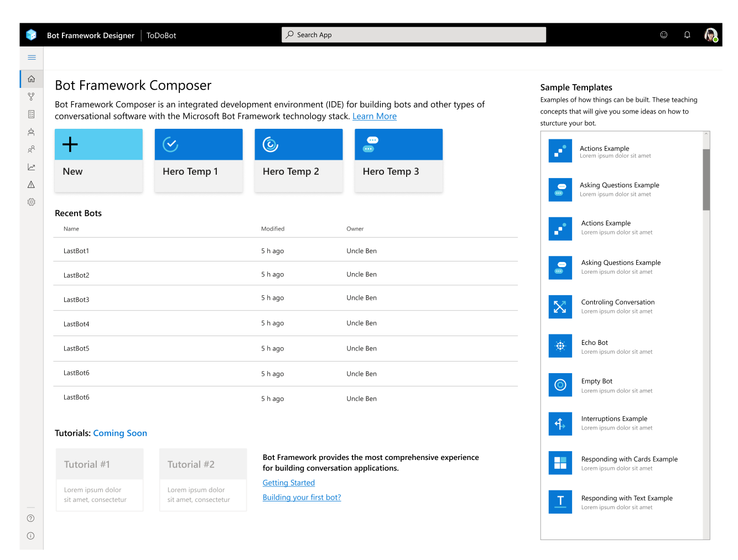Click the ToDoBot project name
This screenshot has height=560, width=738.
pyautogui.click(x=162, y=35)
